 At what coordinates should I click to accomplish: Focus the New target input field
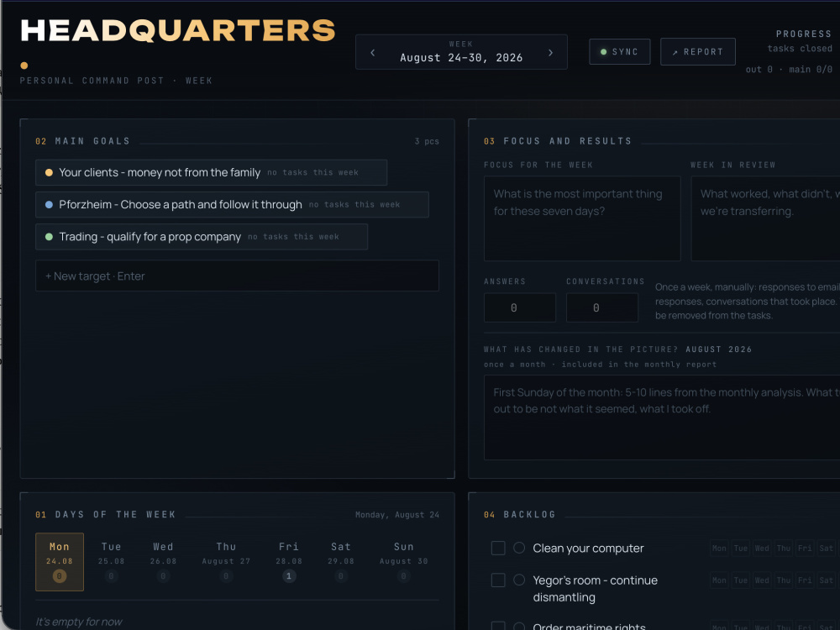click(237, 276)
